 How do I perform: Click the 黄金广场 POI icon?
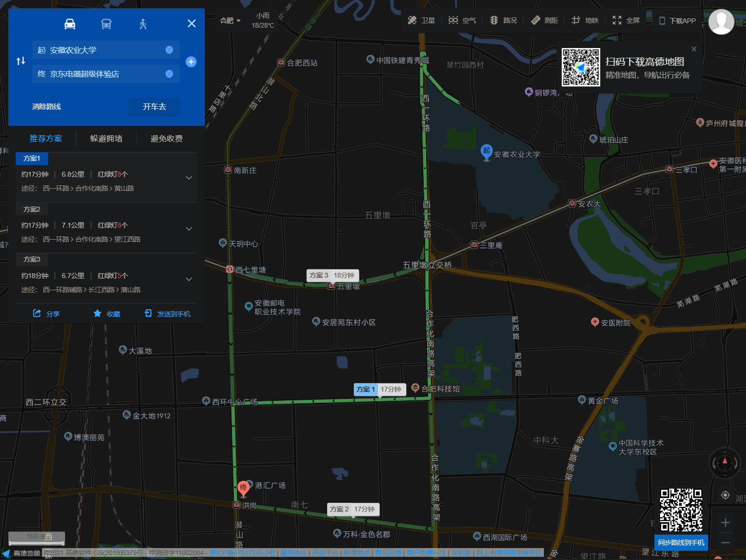582,400
